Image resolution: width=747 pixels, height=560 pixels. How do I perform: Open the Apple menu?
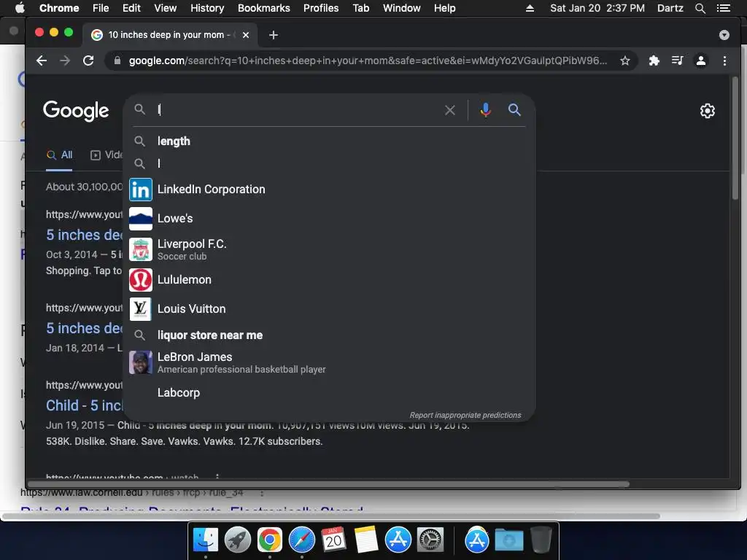tap(20, 8)
